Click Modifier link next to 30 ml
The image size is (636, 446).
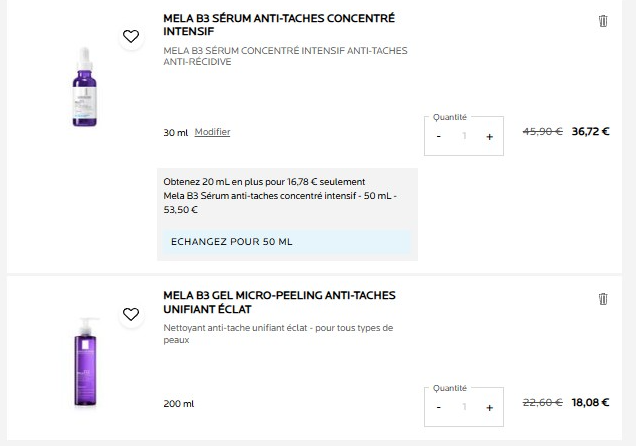(213, 132)
